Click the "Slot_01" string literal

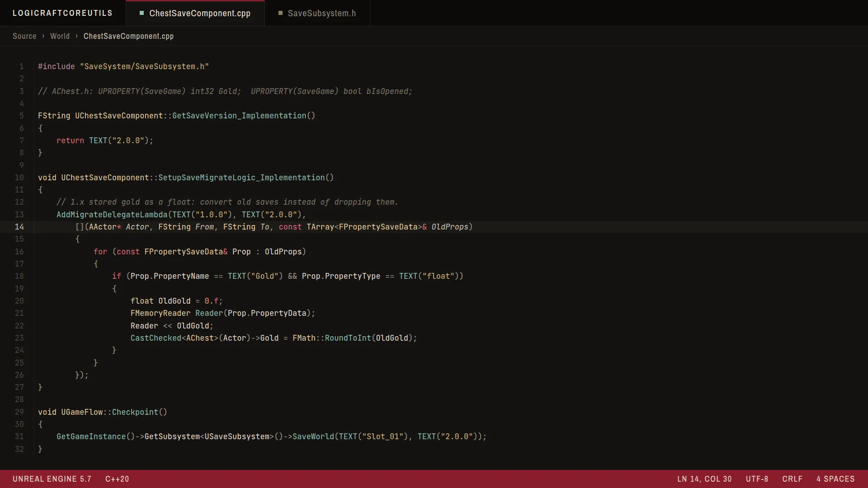[x=382, y=436]
